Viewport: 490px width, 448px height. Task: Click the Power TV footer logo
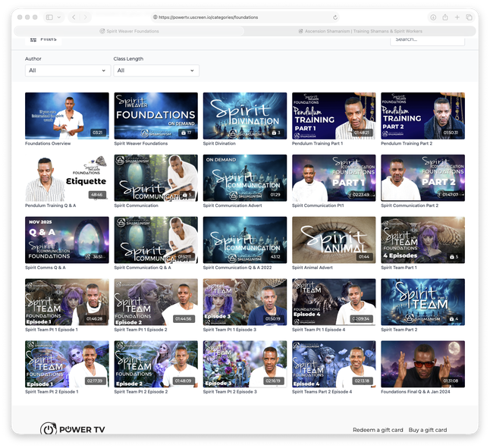point(73,429)
